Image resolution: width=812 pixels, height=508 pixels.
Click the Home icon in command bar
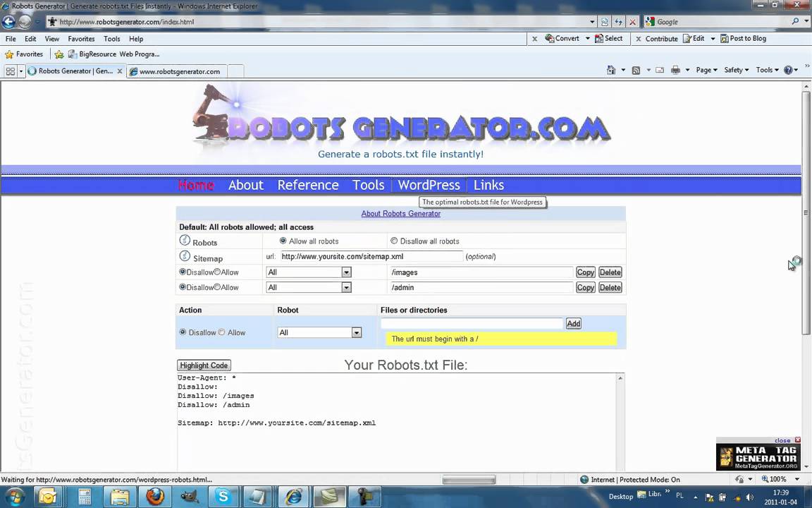611,70
